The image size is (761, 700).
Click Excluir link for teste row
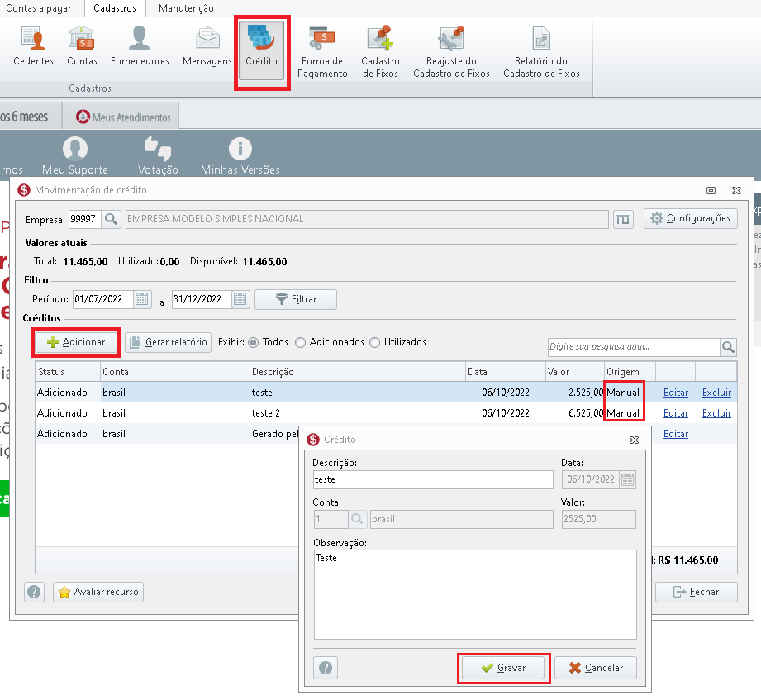716,393
